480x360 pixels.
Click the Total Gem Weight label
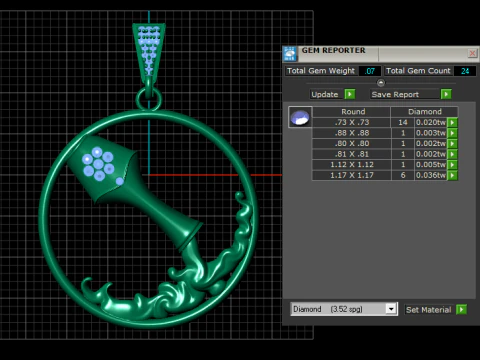tap(321, 71)
